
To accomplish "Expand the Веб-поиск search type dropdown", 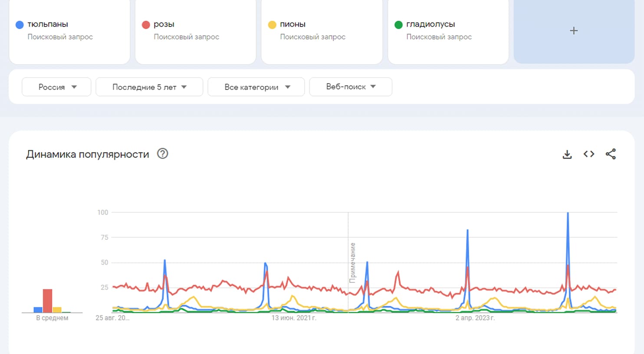I will 351,87.
